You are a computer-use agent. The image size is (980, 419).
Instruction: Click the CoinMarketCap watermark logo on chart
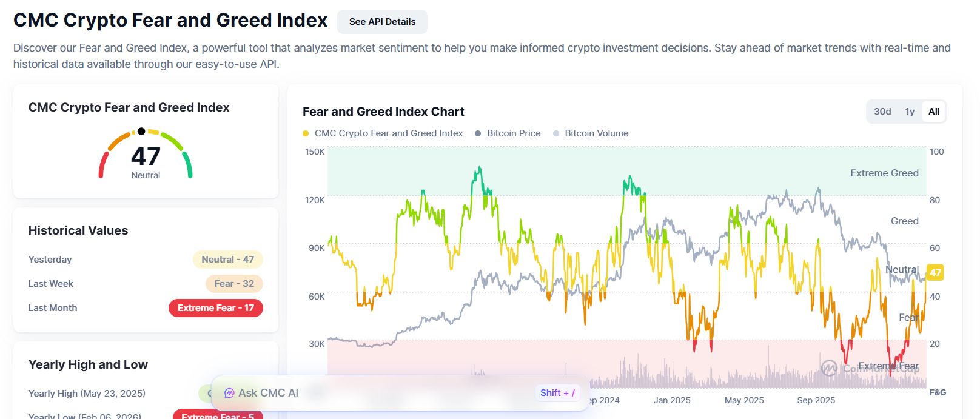tap(830, 366)
